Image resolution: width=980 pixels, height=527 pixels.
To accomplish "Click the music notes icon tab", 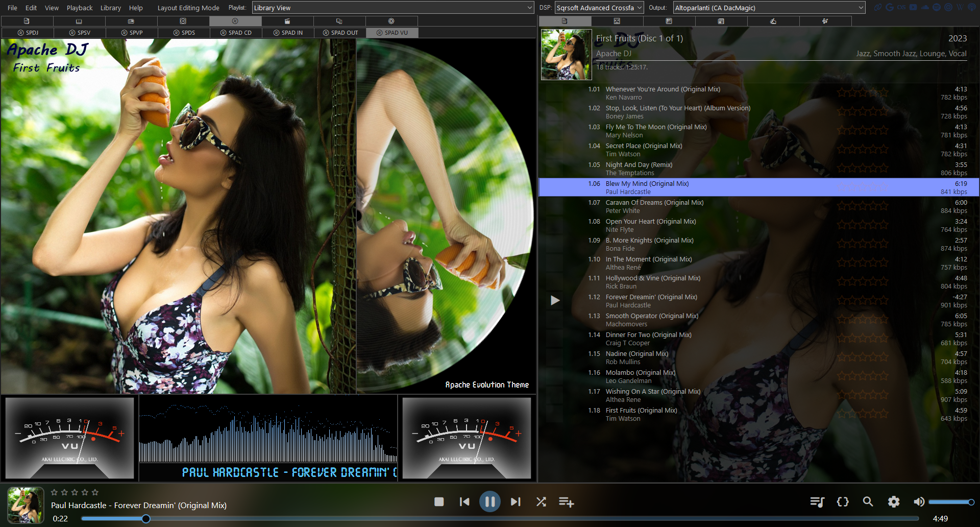I will (x=825, y=21).
